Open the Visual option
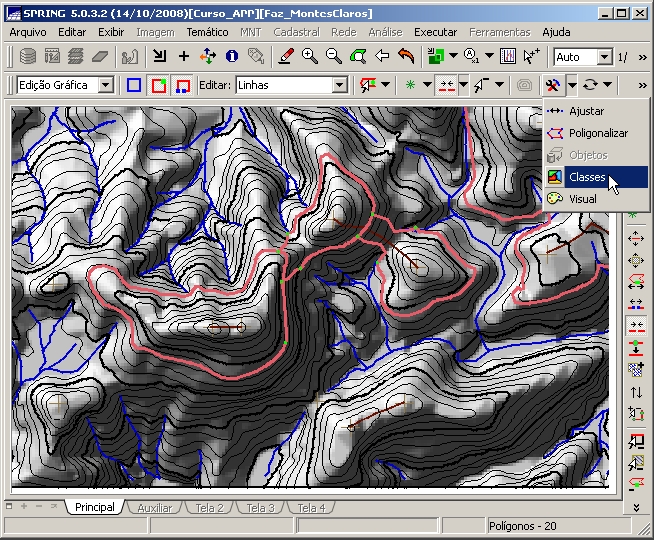This screenshot has width=654, height=540. coord(582,199)
